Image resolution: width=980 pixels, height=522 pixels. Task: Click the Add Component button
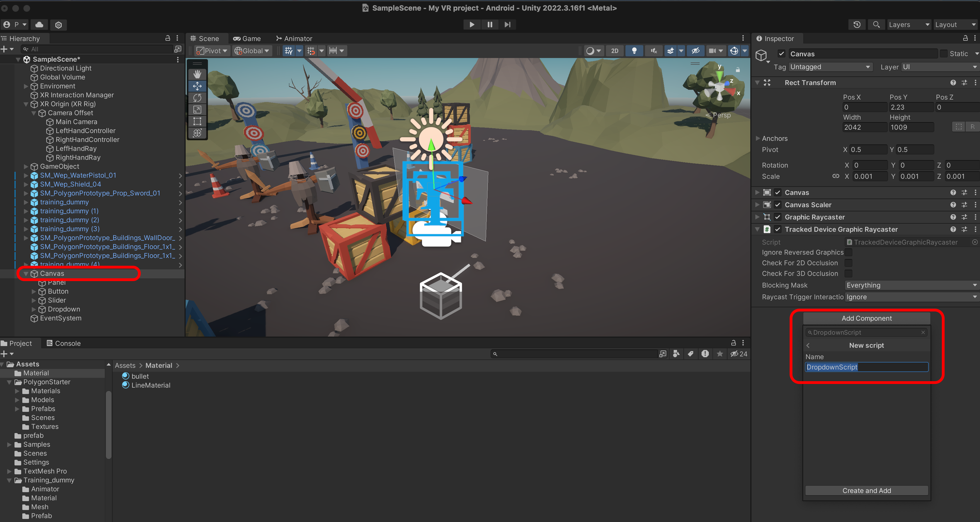[866, 318]
